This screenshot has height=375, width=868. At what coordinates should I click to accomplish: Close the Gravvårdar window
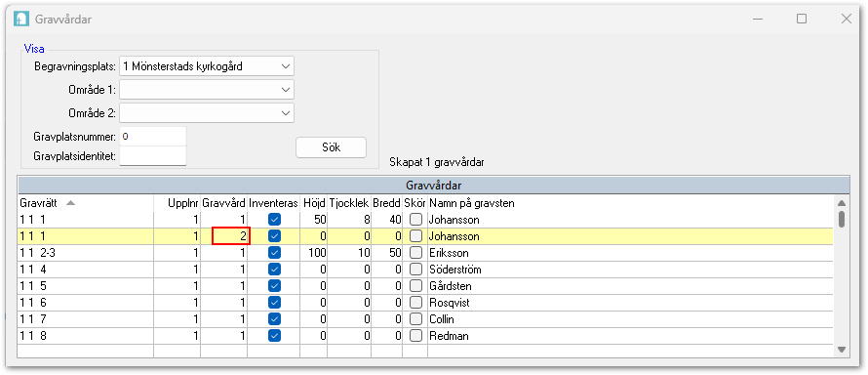846,19
